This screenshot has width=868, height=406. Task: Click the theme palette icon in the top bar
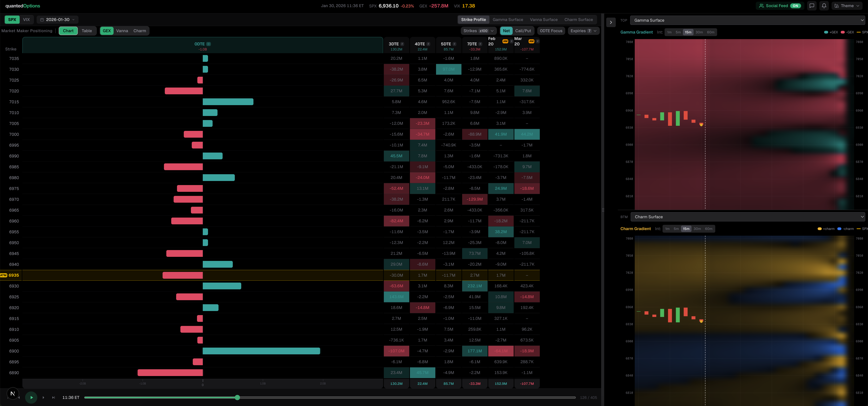pyautogui.click(x=837, y=6)
